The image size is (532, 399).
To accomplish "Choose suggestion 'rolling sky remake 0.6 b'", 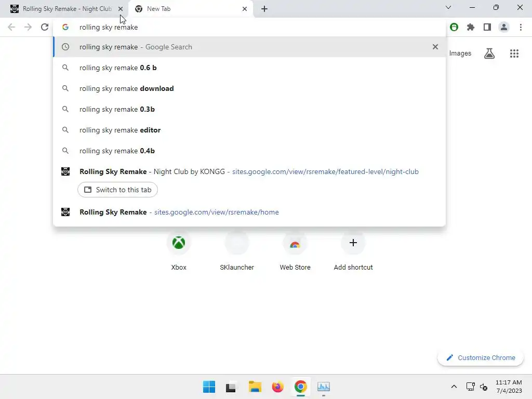I will (249, 68).
